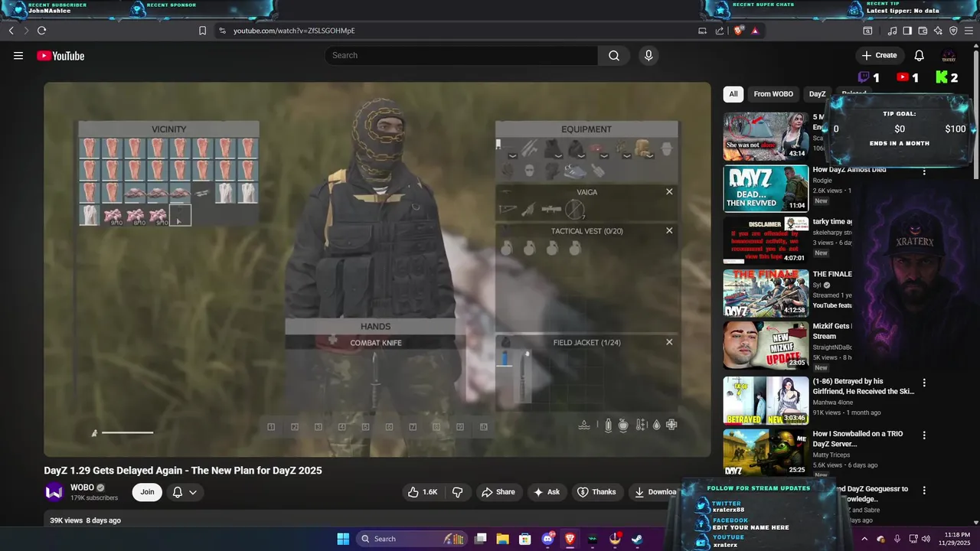This screenshot has width=980, height=551.
Task: Open the YouTube notifications bell
Action: click(x=919, y=55)
